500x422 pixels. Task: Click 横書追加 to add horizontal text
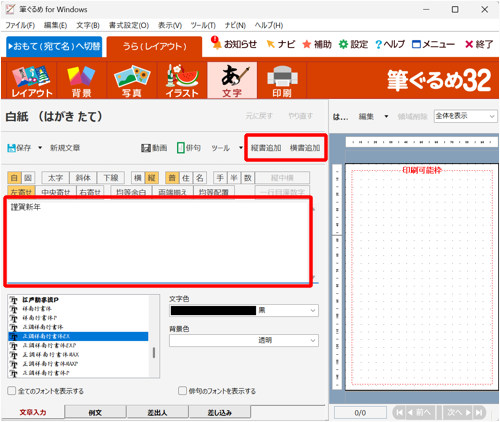coord(305,148)
